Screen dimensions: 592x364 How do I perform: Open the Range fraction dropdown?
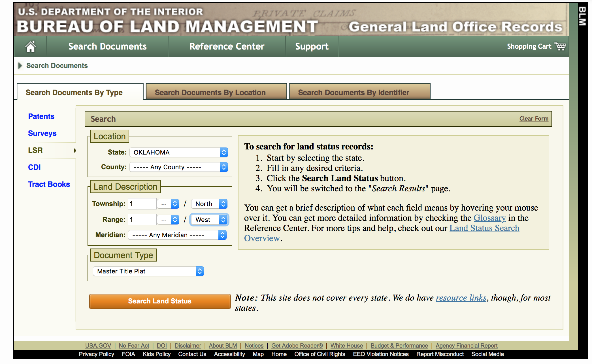(x=168, y=220)
